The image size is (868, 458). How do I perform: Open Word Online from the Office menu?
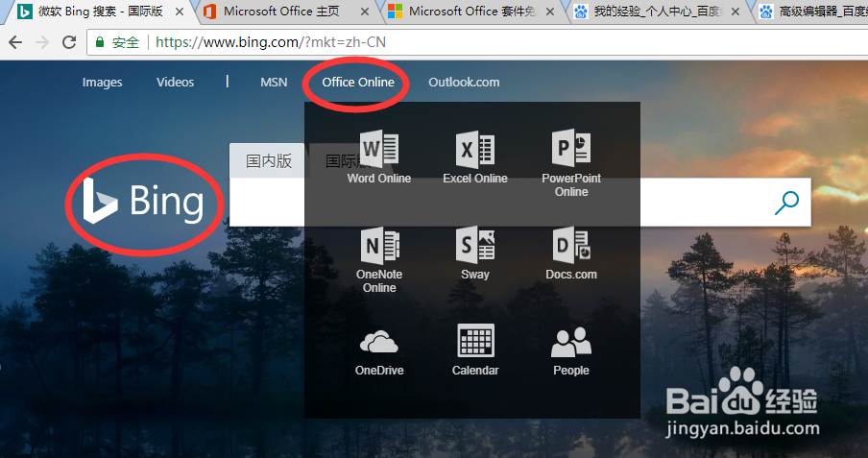(379, 157)
